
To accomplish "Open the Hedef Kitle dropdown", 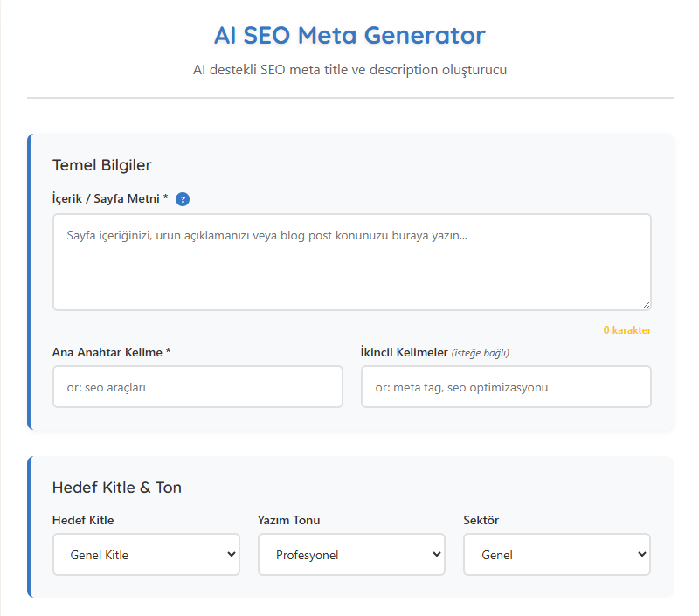I will tap(146, 555).
